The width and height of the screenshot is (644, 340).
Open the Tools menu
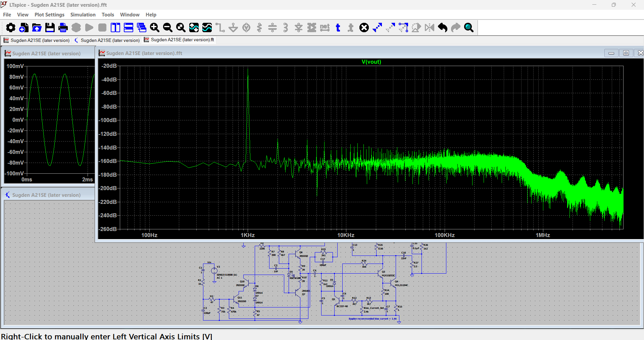[x=108, y=15]
